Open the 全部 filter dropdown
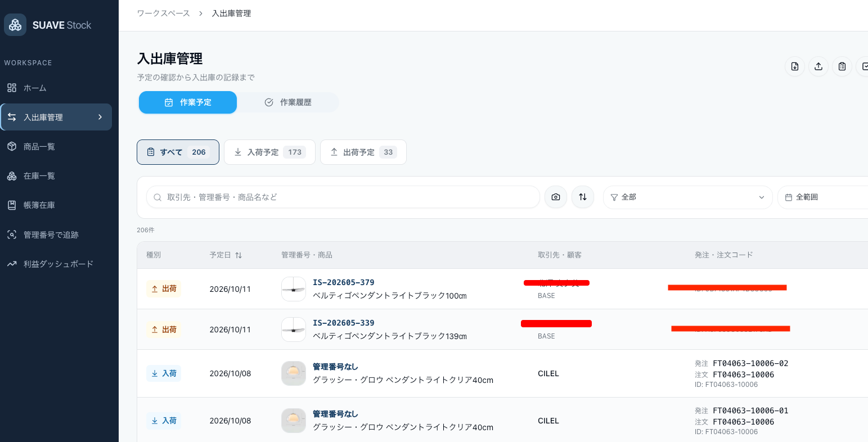This screenshot has width=868, height=442. [687, 197]
